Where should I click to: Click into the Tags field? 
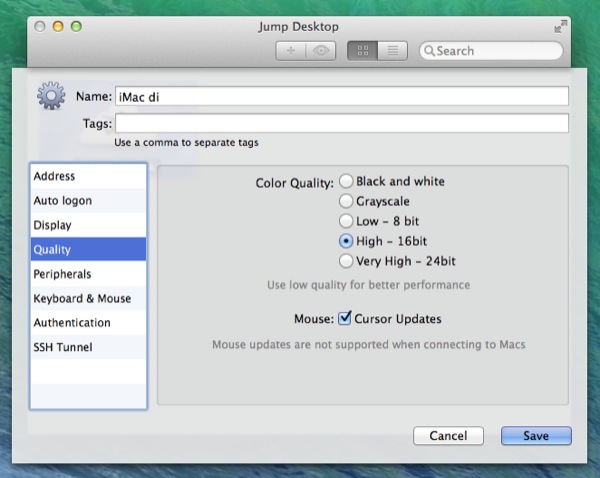coord(342,123)
